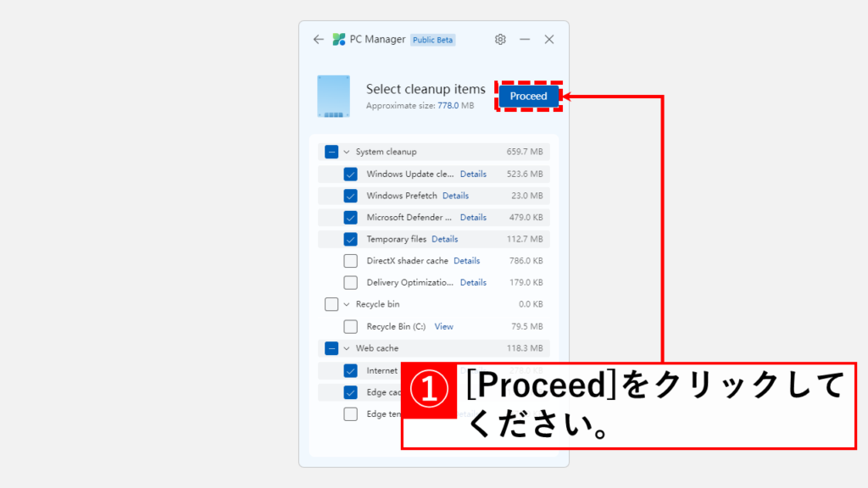This screenshot has height=488, width=868.
Task: Click the 118.3 MB Web cache size
Action: (x=525, y=348)
